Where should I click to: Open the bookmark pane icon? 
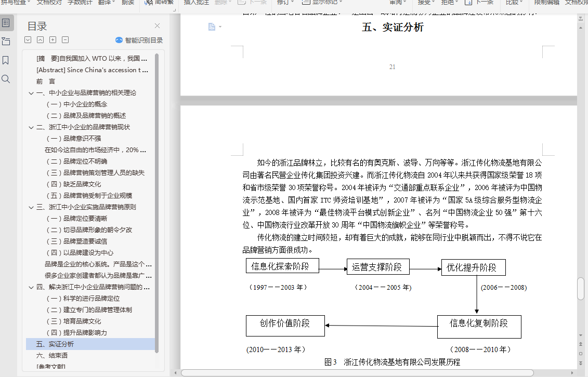[x=6, y=60]
